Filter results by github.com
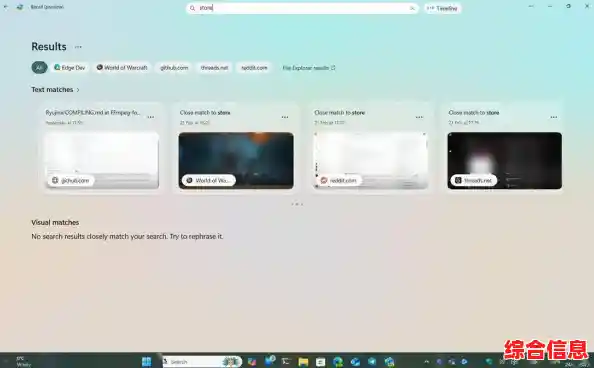Viewport: 594px width, 368px height. (x=174, y=67)
